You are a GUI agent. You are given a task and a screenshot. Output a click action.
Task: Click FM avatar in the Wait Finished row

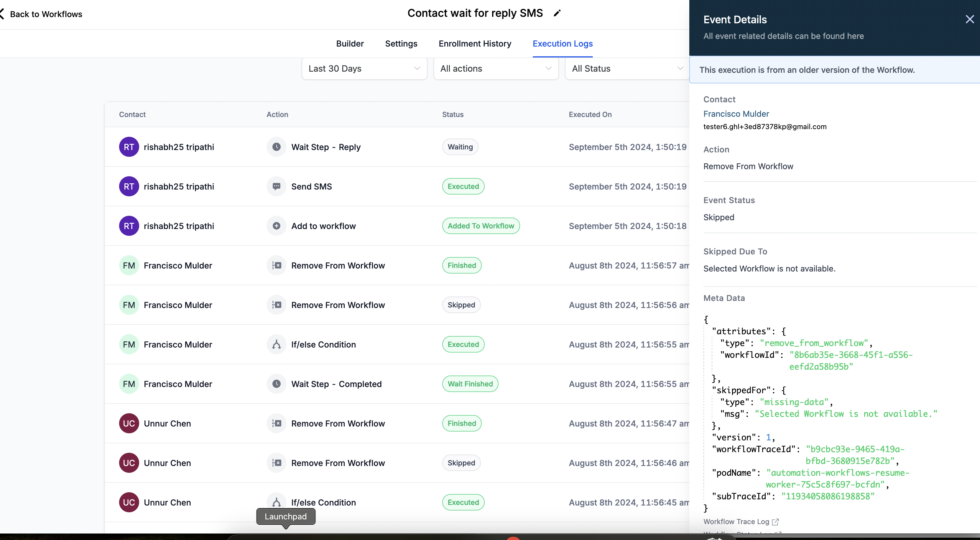[129, 384]
